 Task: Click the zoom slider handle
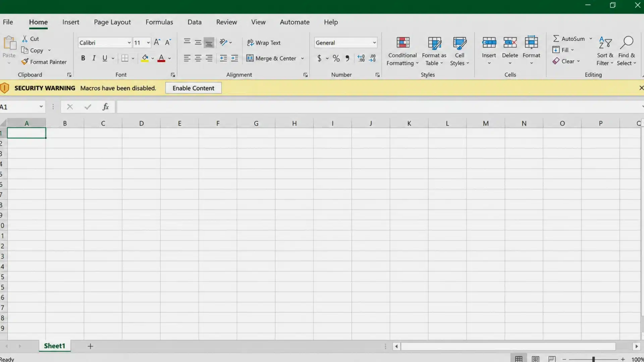tap(593, 359)
